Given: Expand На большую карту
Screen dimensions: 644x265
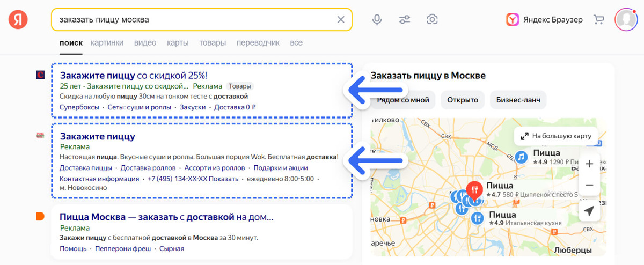Looking at the screenshot, I should coord(556,136).
